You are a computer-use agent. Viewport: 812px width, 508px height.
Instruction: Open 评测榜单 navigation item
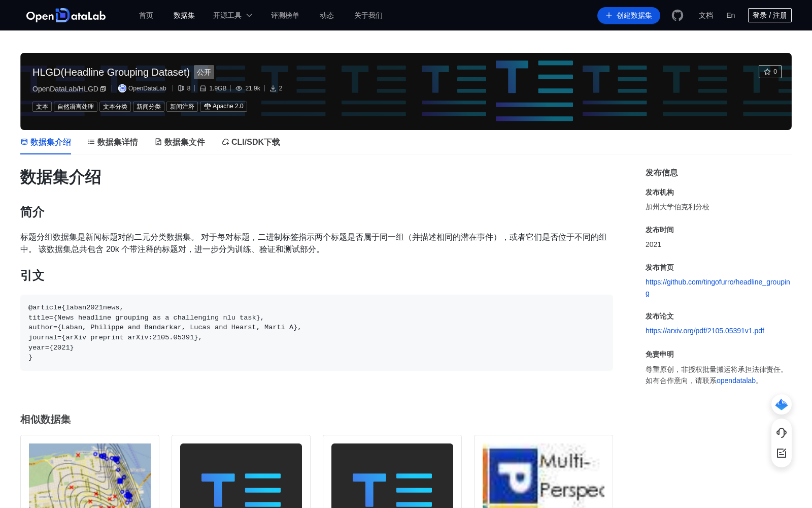click(x=285, y=15)
